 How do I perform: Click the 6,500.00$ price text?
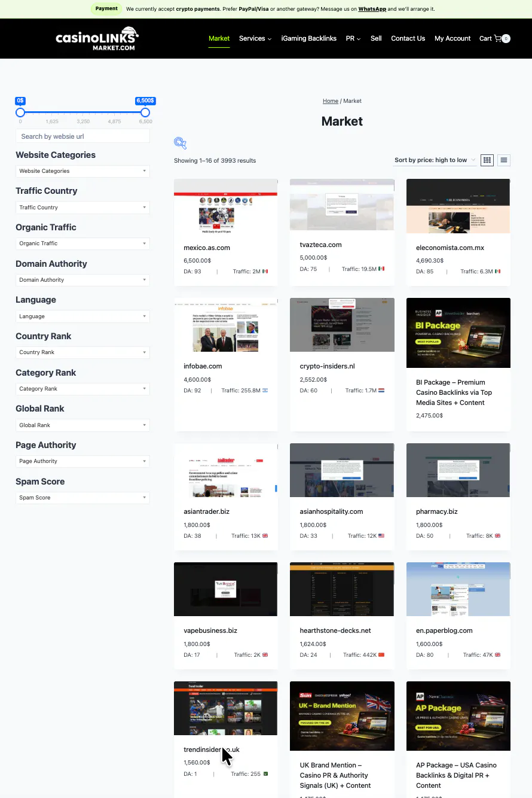197,261
